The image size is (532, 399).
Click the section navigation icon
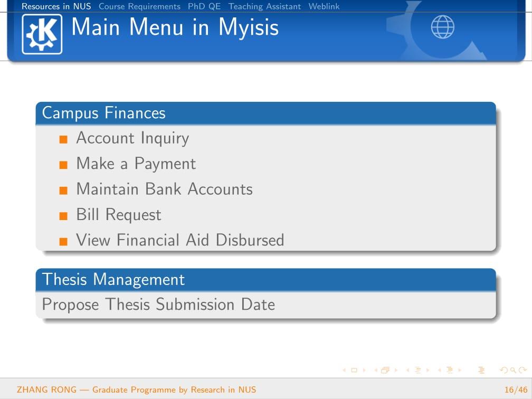point(450,370)
